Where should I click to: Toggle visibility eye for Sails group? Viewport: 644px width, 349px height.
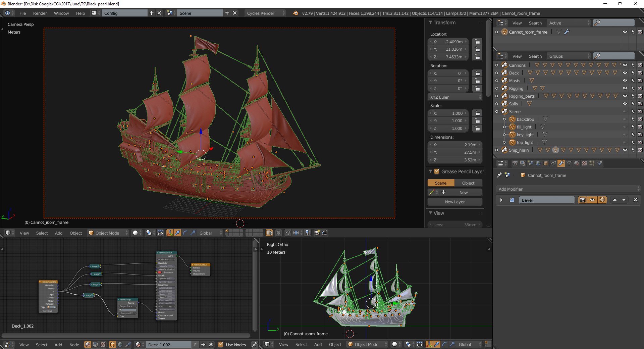(625, 104)
